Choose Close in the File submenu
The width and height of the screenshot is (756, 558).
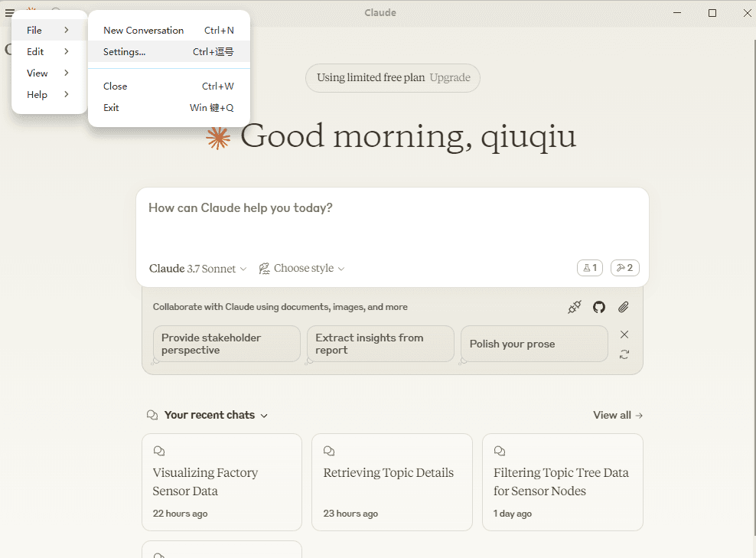click(169, 86)
